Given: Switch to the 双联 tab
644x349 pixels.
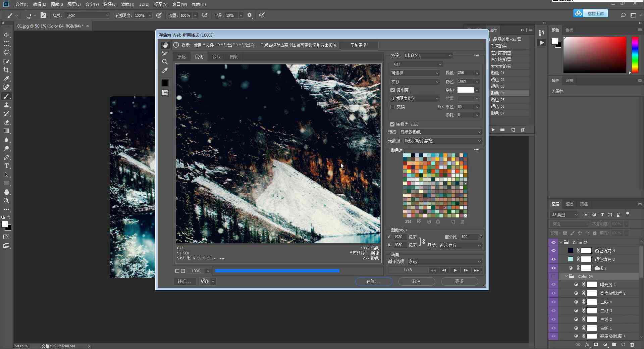Looking at the screenshot, I should tap(216, 57).
